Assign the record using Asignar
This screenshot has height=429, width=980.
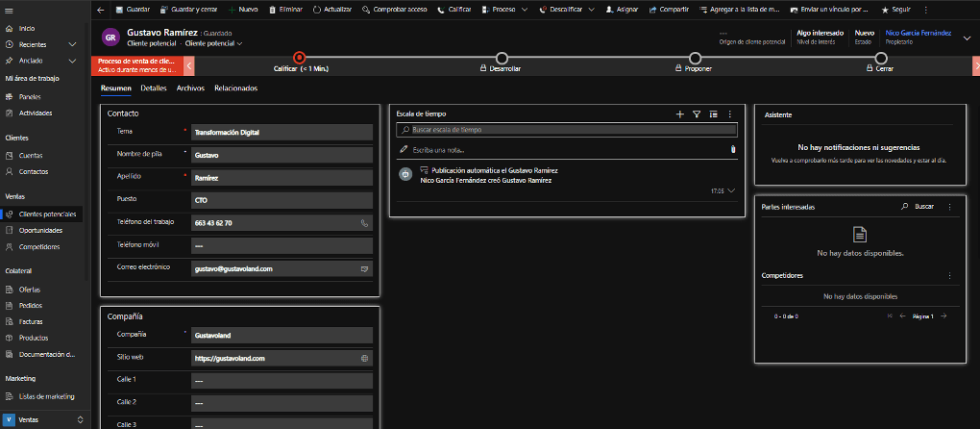622,10
